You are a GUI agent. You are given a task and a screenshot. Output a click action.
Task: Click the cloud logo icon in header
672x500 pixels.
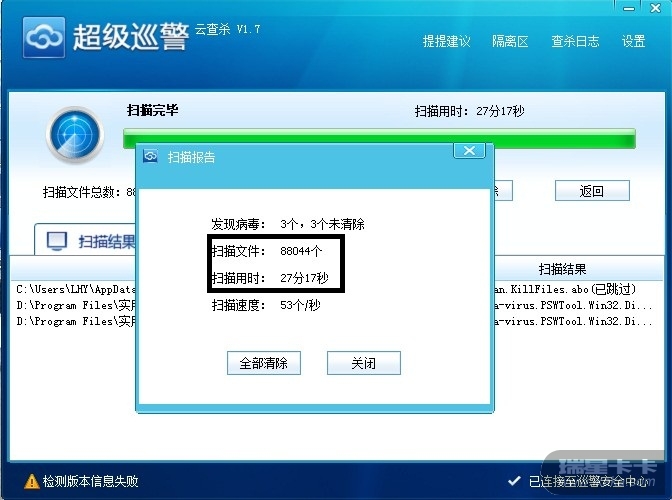tap(44, 38)
